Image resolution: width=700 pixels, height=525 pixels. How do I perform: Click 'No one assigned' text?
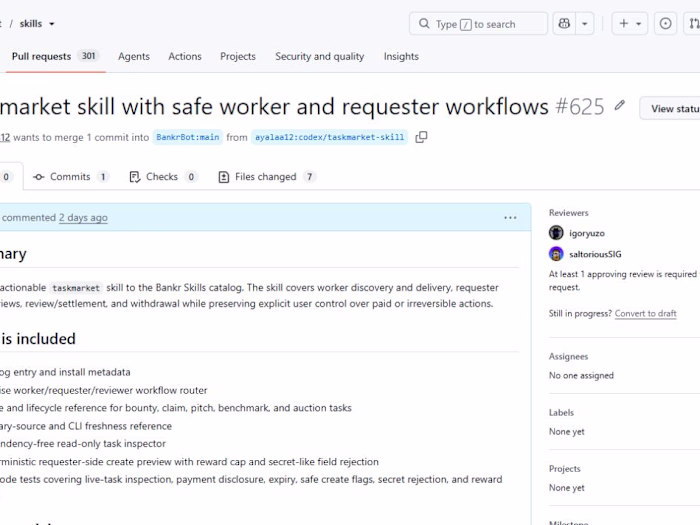581,375
